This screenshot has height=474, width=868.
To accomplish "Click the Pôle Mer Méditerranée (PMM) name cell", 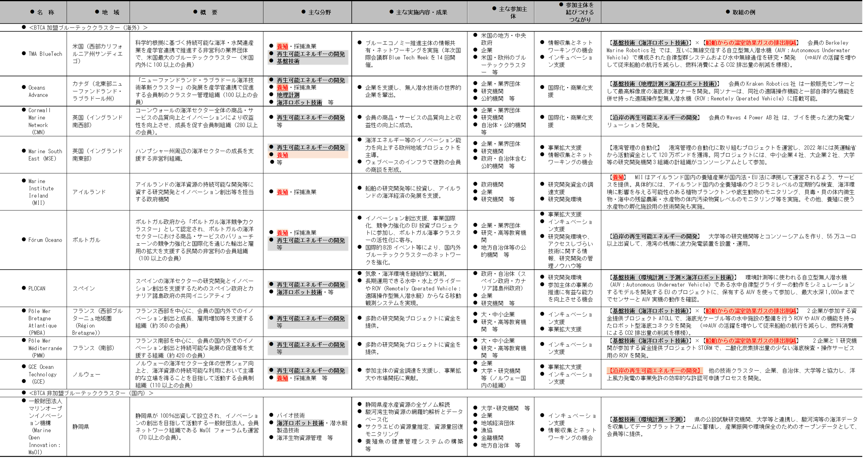I will point(33,348).
